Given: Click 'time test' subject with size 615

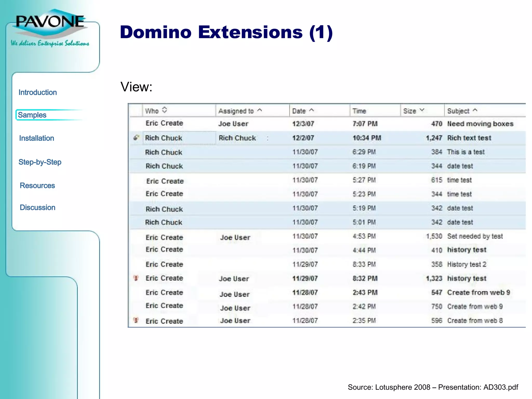Looking at the screenshot, I should 459,180.
